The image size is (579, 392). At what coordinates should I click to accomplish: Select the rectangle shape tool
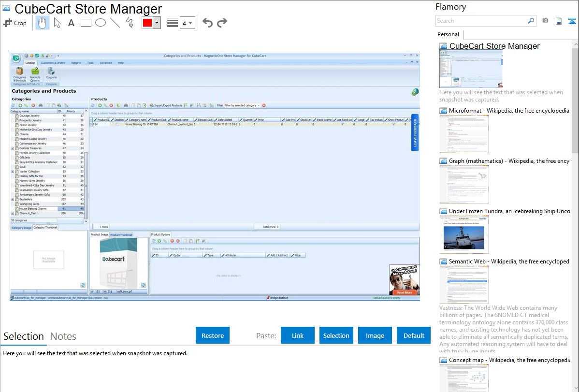[86, 23]
